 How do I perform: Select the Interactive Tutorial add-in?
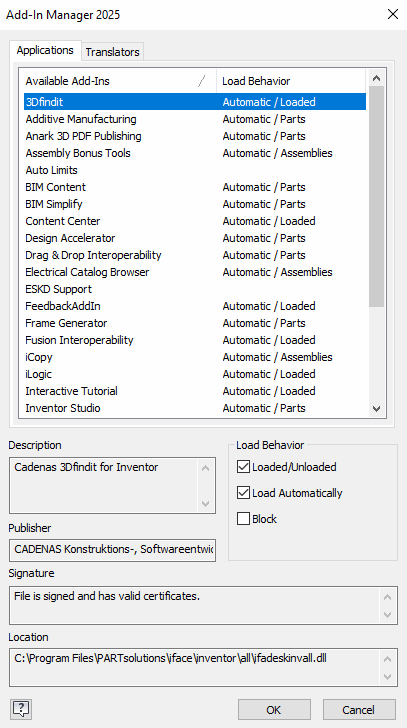point(195,391)
